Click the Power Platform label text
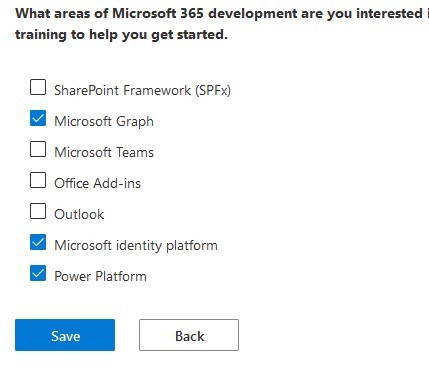This screenshot has height=373, width=429. (x=100, y=276)
